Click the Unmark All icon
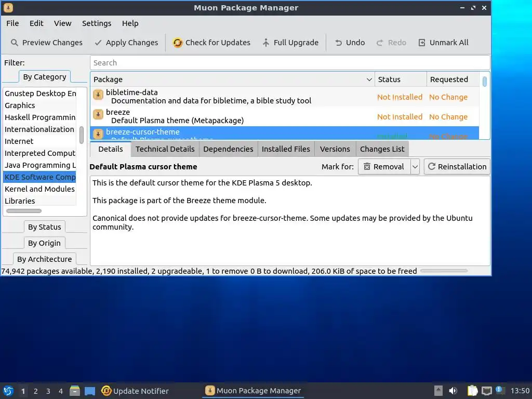The width and height of the screenshot is (532, 399). [x=422, y=43]
